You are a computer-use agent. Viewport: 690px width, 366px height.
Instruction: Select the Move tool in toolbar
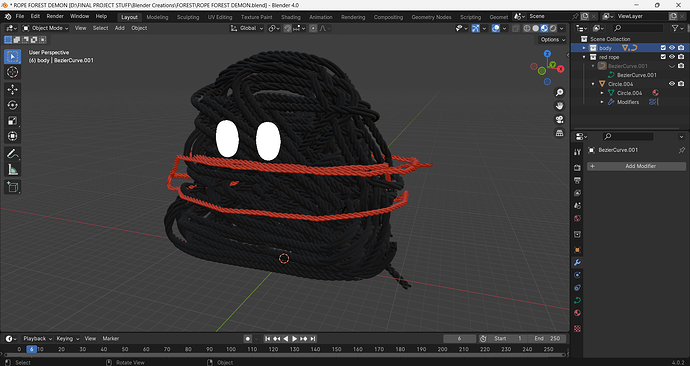(12, 89)
